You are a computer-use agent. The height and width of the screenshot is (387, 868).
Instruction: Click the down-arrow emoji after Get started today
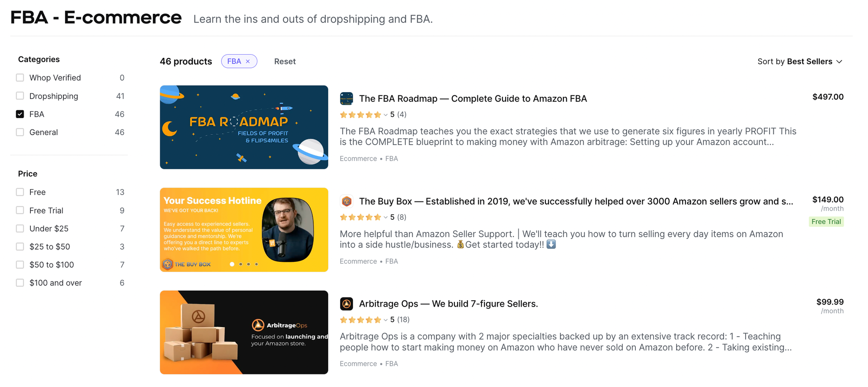coord(552,245)
